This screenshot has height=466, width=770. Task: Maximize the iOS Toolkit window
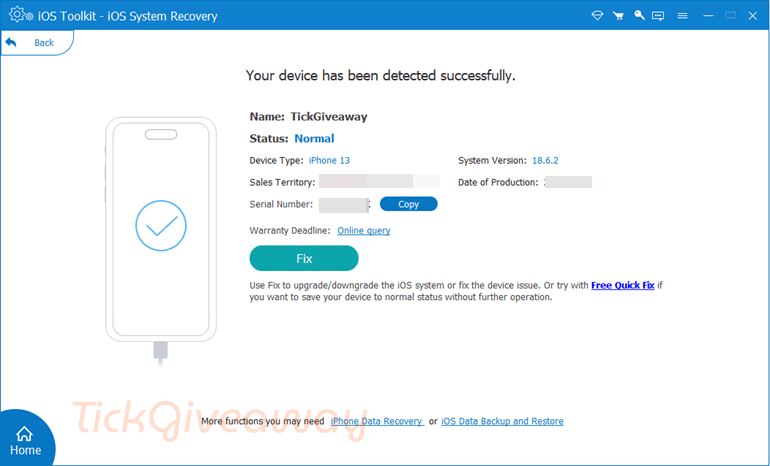(x=730, y=16)
